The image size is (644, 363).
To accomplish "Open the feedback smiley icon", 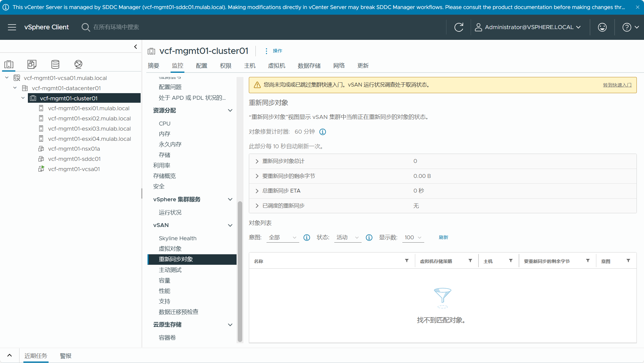I will (x=602, y=27).
